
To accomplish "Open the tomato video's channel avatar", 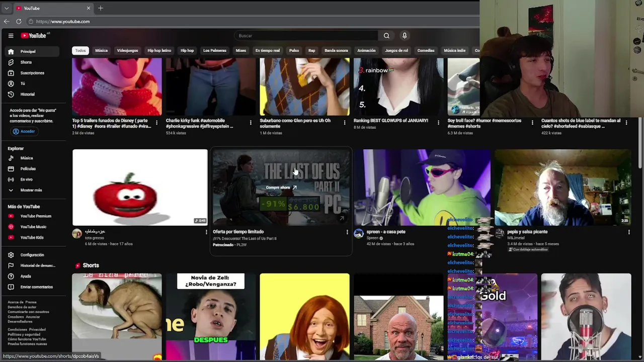I will tap(77, 233).
